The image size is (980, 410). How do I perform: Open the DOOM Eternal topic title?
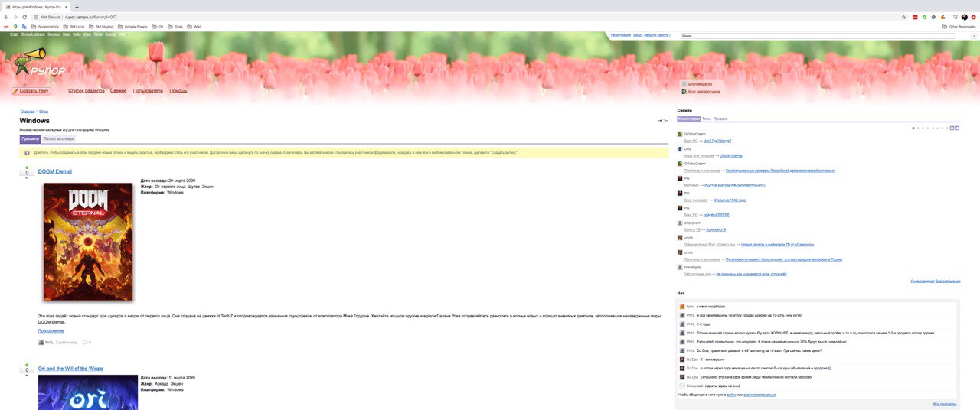(x=55, y=171)
